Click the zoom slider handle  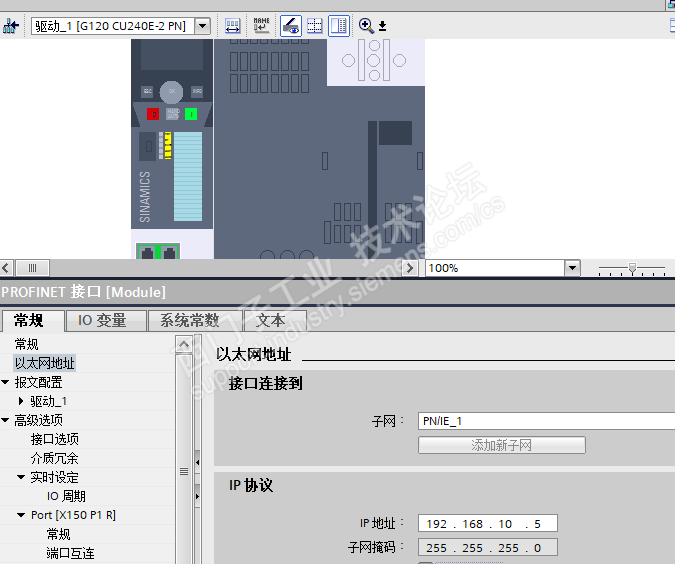[632, 269]
